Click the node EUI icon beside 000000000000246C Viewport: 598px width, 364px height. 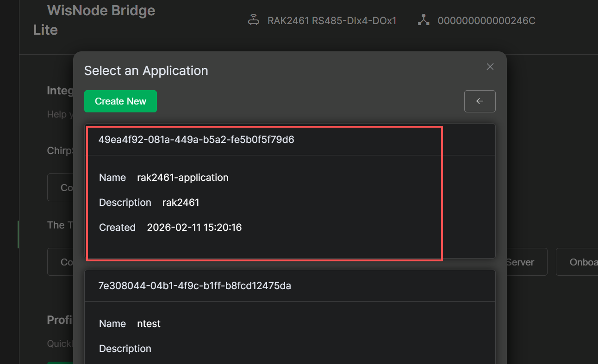tap(424, 20)
